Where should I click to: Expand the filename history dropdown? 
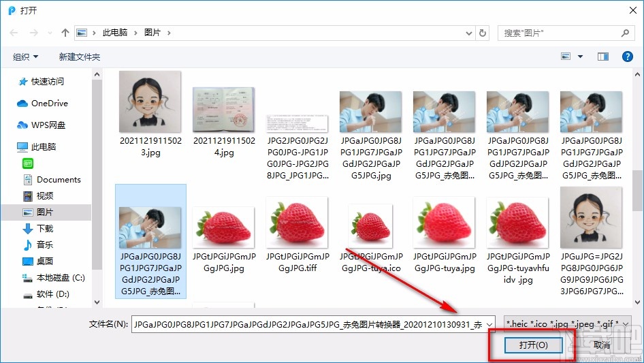click(x=489, y=324)
